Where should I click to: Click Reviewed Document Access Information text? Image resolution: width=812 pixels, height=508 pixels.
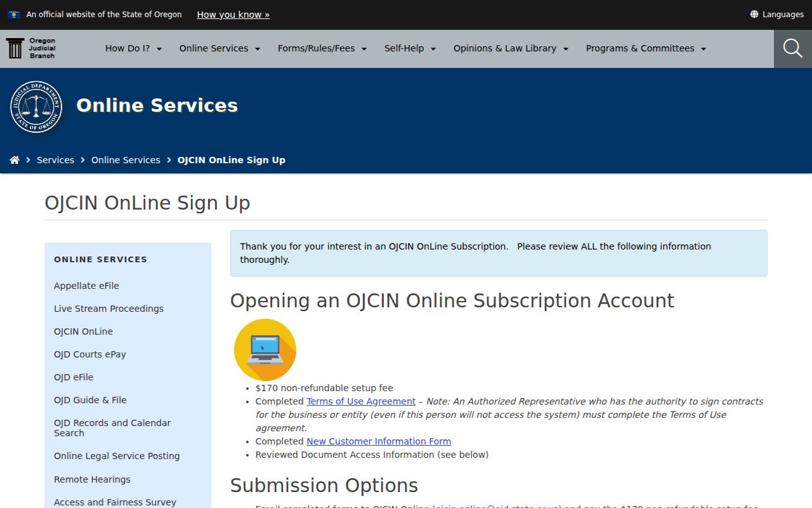point(372,455)
